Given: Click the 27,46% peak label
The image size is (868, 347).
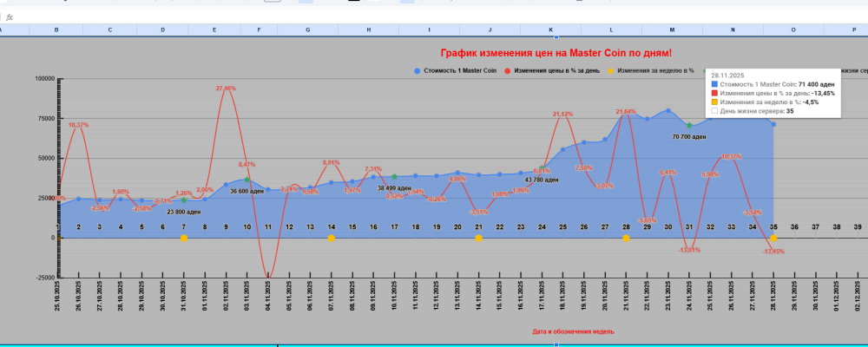Looking at the screenshot, I should [226, 88].
